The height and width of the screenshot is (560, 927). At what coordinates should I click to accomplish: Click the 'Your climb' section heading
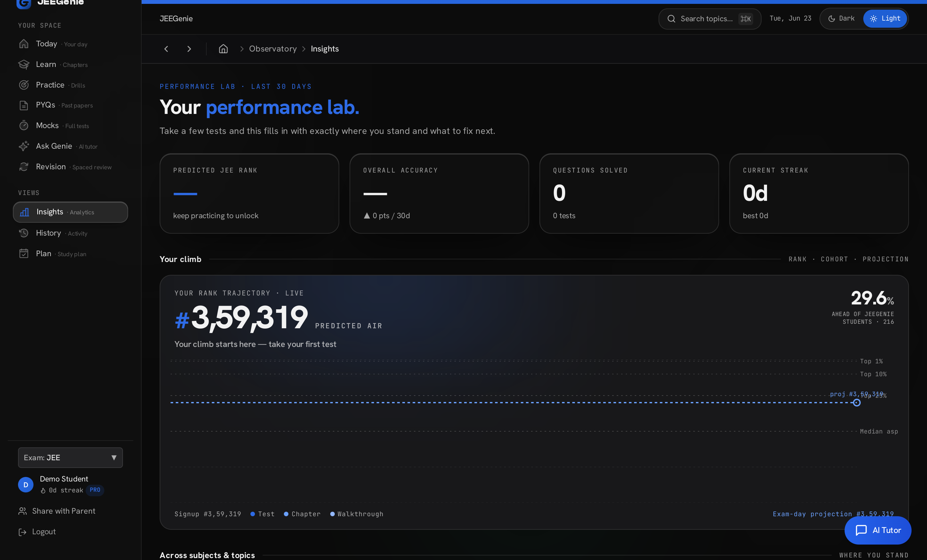(x=181, y=259)
